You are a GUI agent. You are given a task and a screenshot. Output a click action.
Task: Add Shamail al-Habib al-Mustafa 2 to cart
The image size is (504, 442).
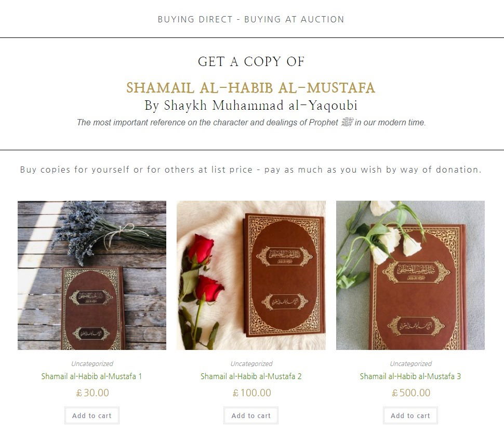pyautogui.click(x=251, y=415)
